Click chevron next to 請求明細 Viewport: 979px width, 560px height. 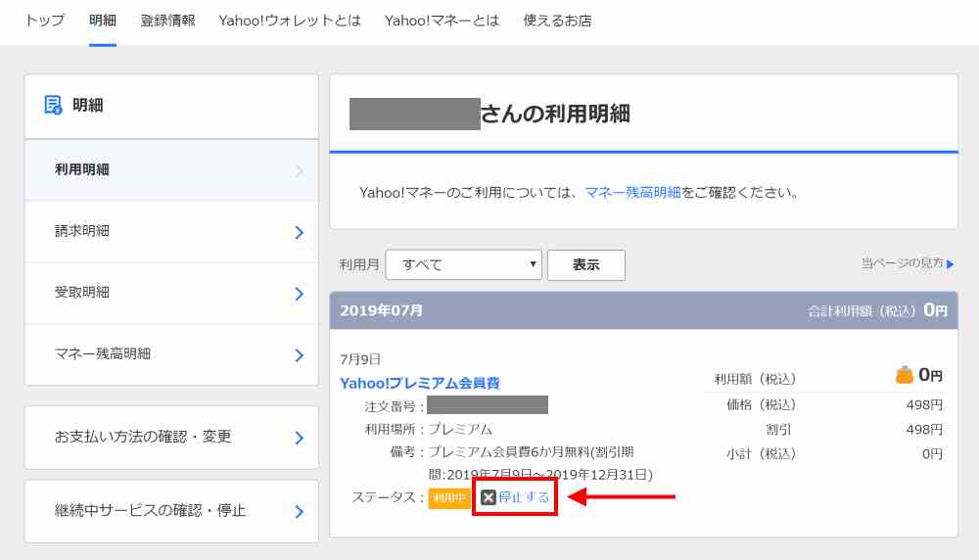[x=299, y=232]
